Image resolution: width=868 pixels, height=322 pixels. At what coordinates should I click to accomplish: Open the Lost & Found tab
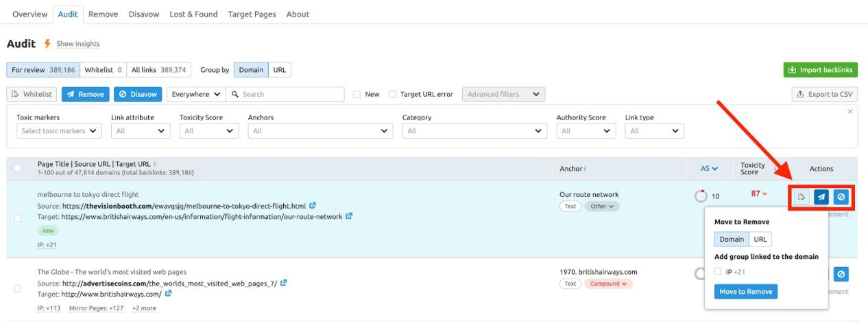pos(193,14)
